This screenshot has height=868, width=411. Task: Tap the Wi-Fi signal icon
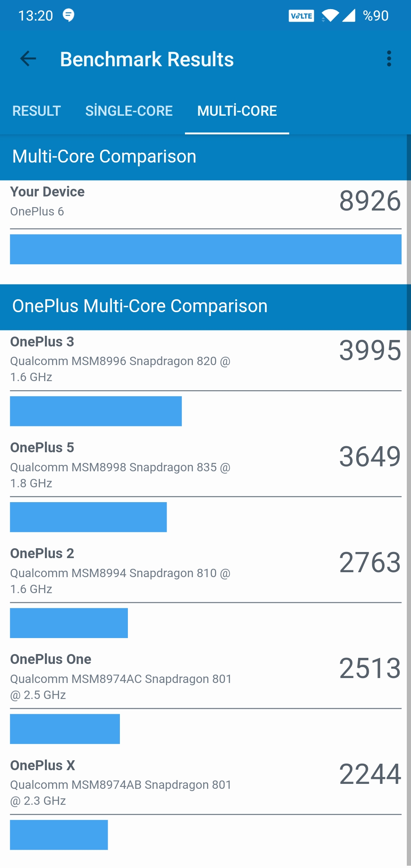pyautogui.click(x=330, y=16)
